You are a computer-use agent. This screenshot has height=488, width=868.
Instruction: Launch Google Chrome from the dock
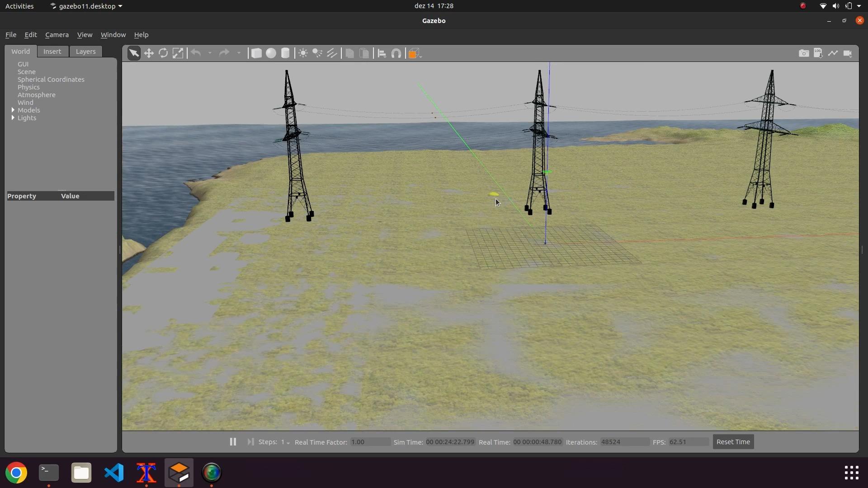coord(16,473)
